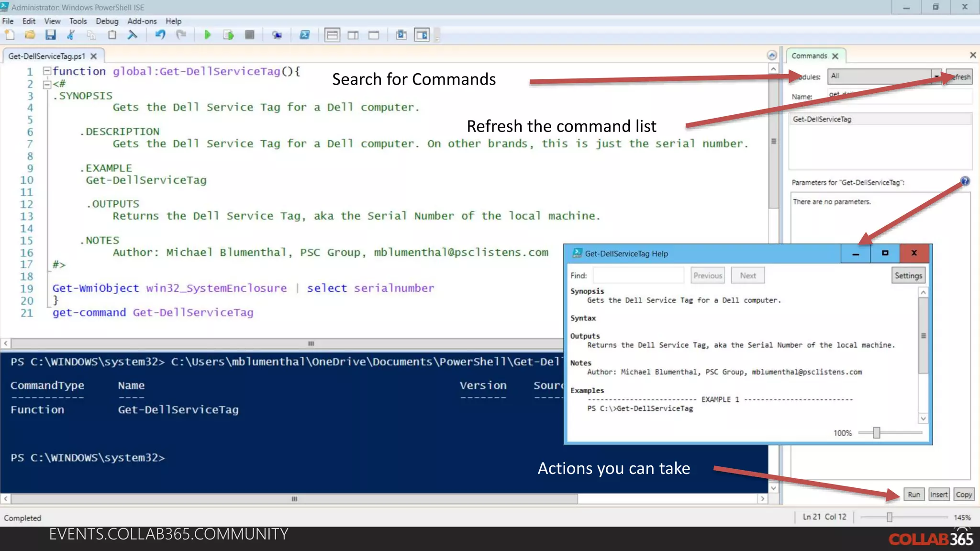980x551 pixels.
Task: Clear the console pane toolbar icon
Action: tap(133, 35)
